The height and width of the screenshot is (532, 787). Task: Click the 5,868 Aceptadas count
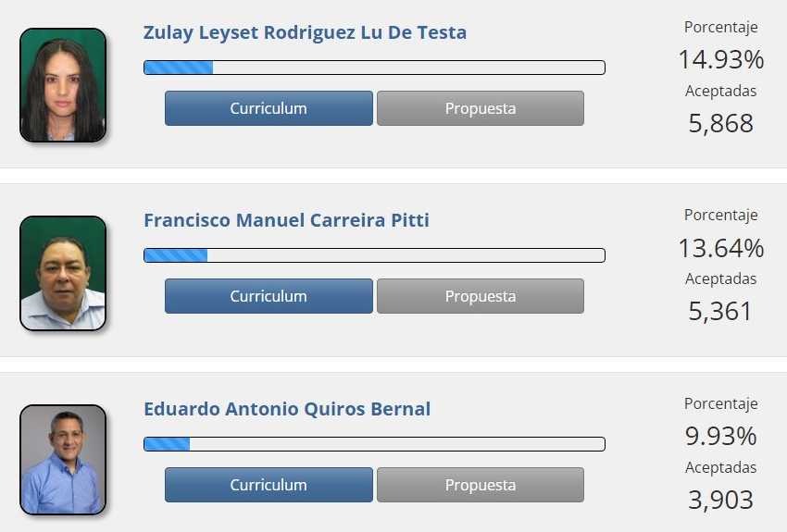pyautogui.click(x=720, y=123)
